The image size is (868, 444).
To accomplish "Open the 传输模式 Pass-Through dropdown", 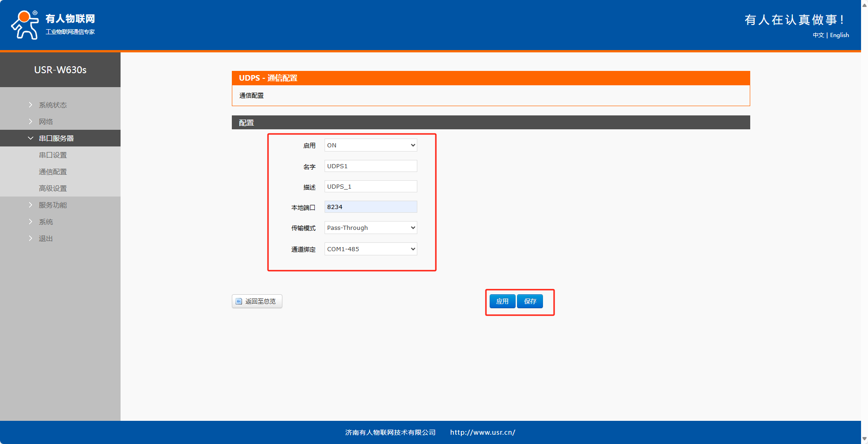I will coord(370,228).
